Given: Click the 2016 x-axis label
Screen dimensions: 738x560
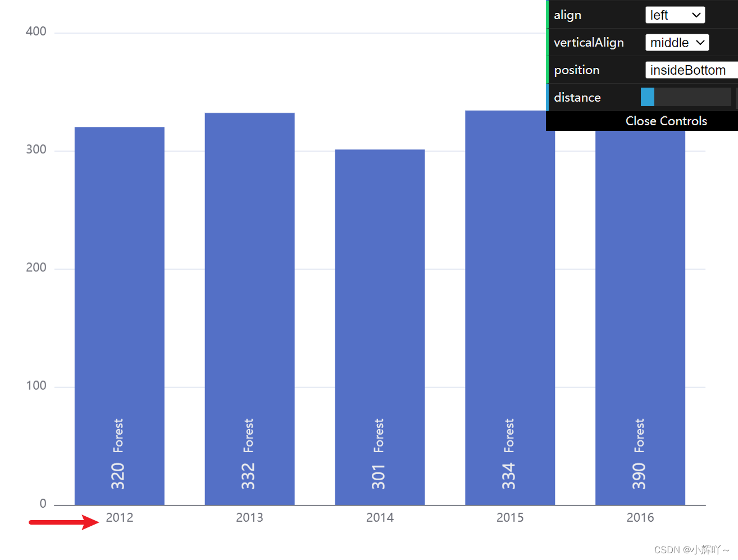Looking at the screenshot, I should pyautogui.click(x=640, y=518).
